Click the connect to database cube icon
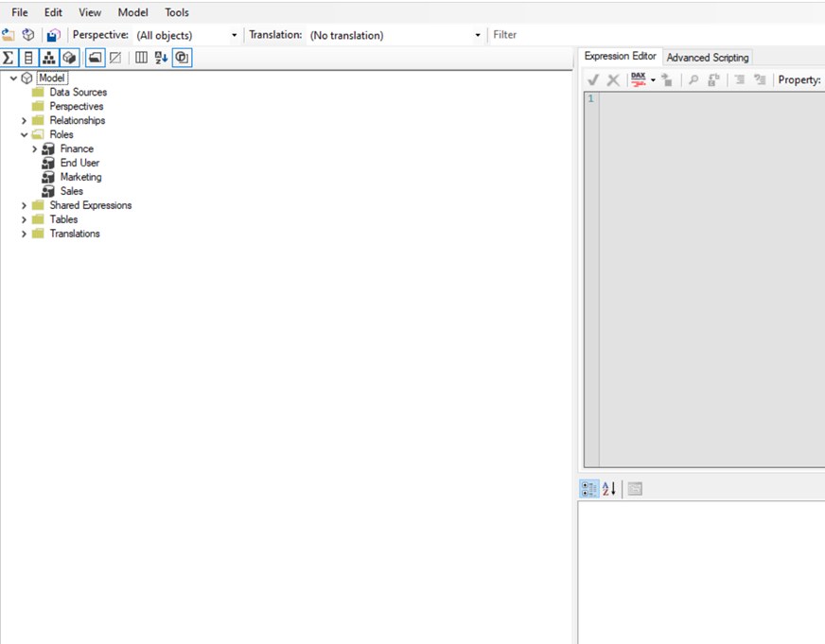 pyautogui.click(x=28, y=35)
